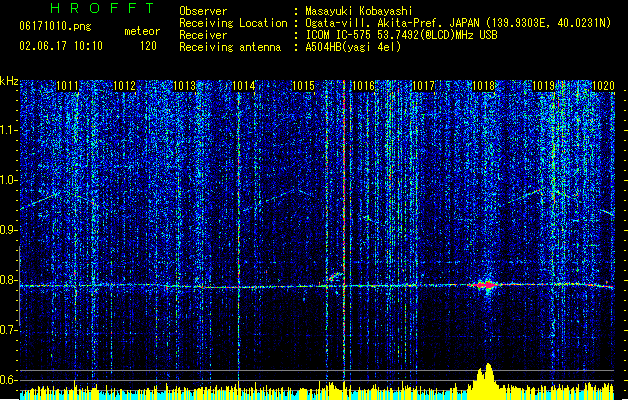Click time marker 1018

click(x=483, y=86)
